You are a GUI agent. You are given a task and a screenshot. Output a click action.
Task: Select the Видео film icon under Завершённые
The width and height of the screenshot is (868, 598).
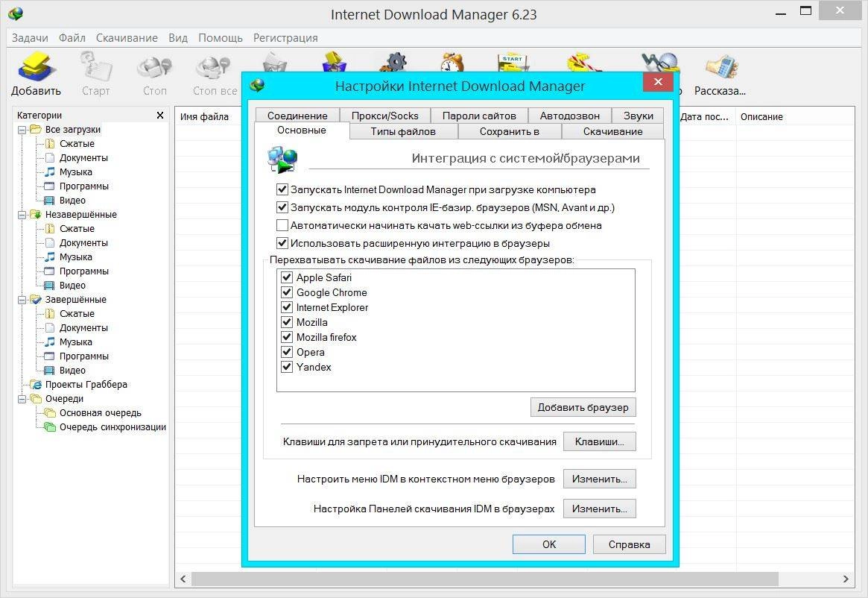pos(50,371)
